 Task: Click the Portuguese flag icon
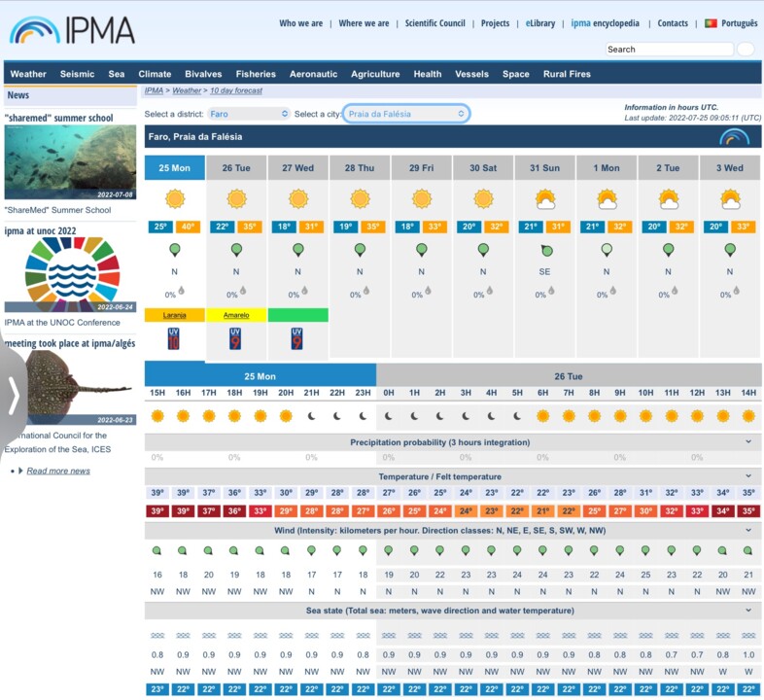pyautogui.click(x=711, y=23)
